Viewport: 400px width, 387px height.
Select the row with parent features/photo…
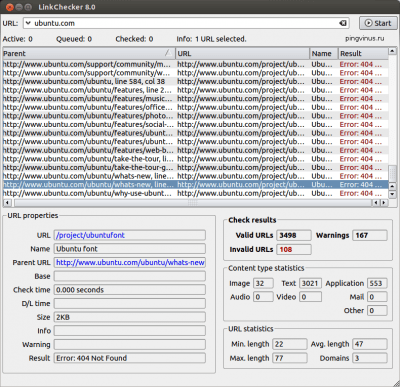pos(195,116)
